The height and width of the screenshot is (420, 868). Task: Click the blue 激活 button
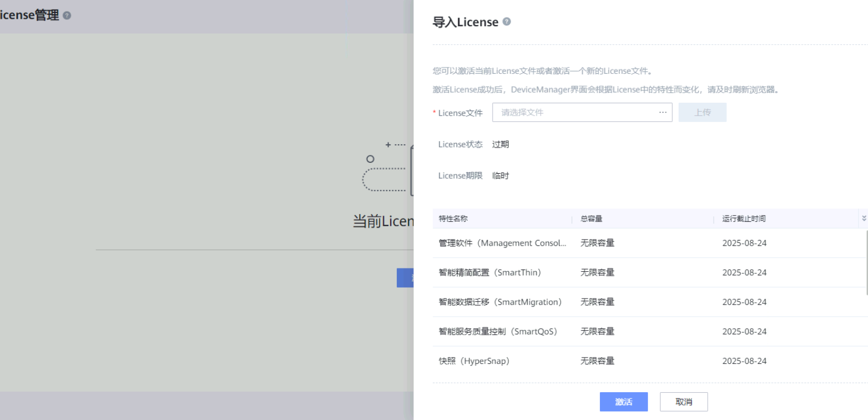point(623,402)
